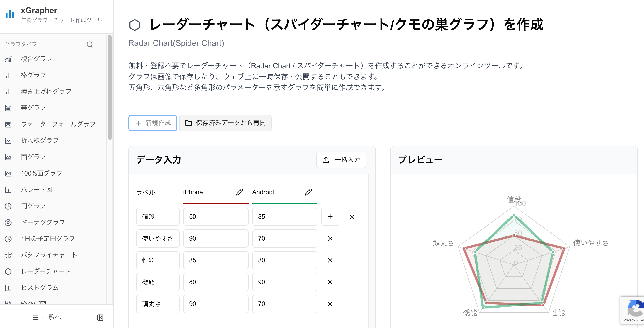Select the 円グラフ (pie chart) icon
Screen dimensions: 644x328
click(x=8, y=206)
